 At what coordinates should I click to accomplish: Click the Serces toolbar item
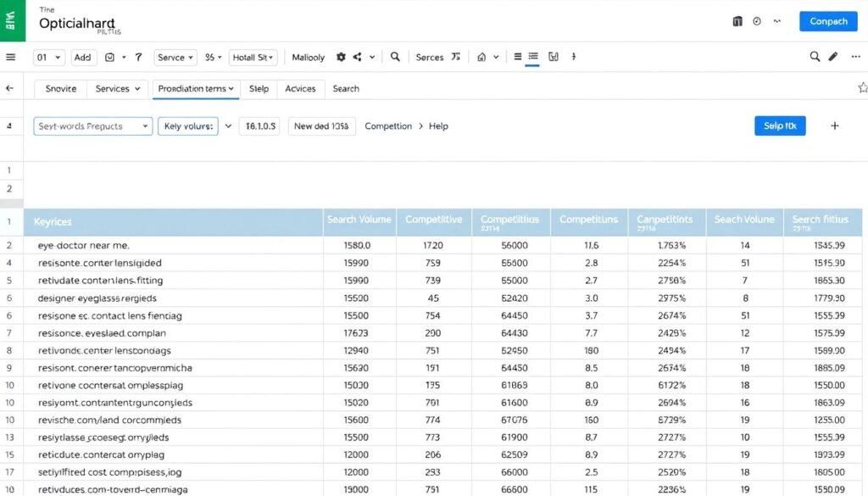point(430,57)
